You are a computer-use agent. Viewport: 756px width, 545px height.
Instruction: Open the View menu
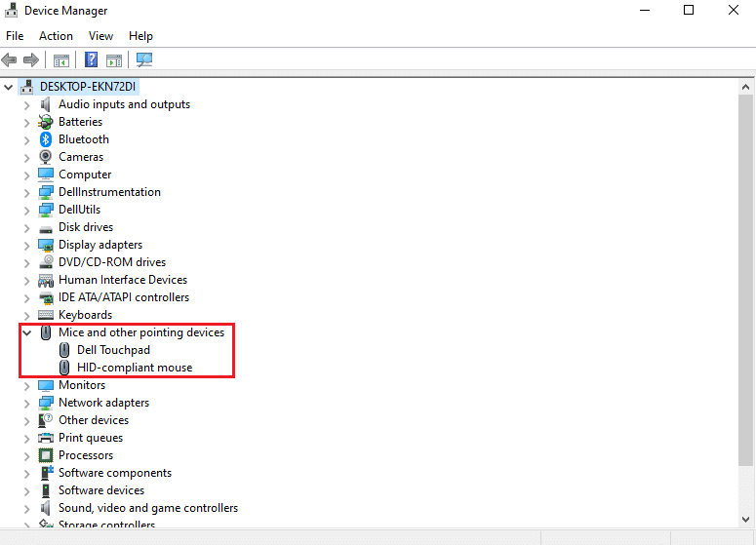click(100, 36)
